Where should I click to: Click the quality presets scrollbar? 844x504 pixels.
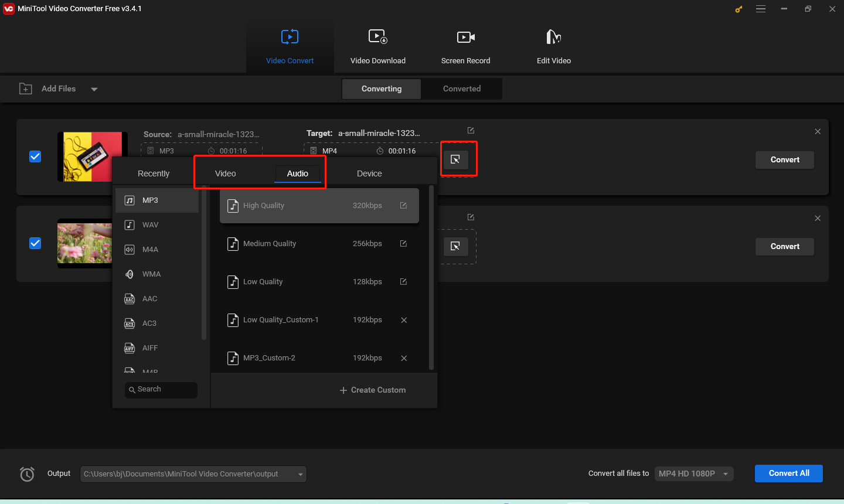(x=431, y=278)
